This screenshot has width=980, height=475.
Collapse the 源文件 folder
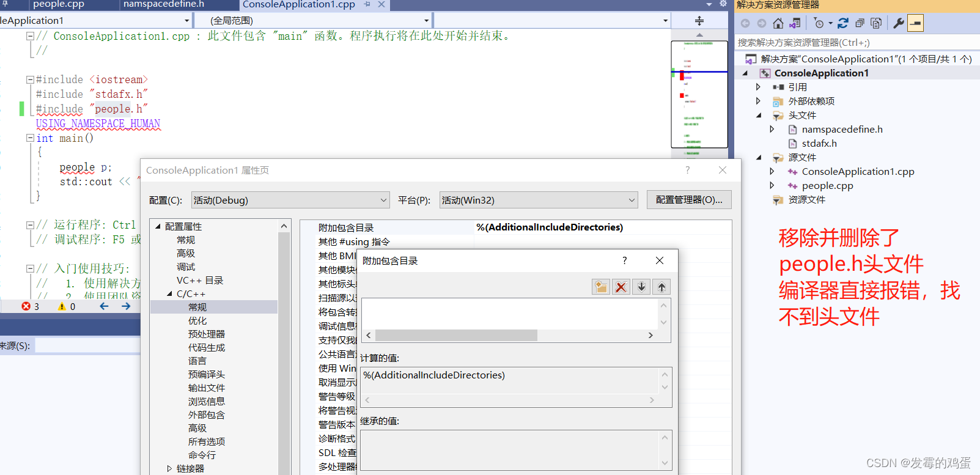pyautogui.click(x=759, y=157)
